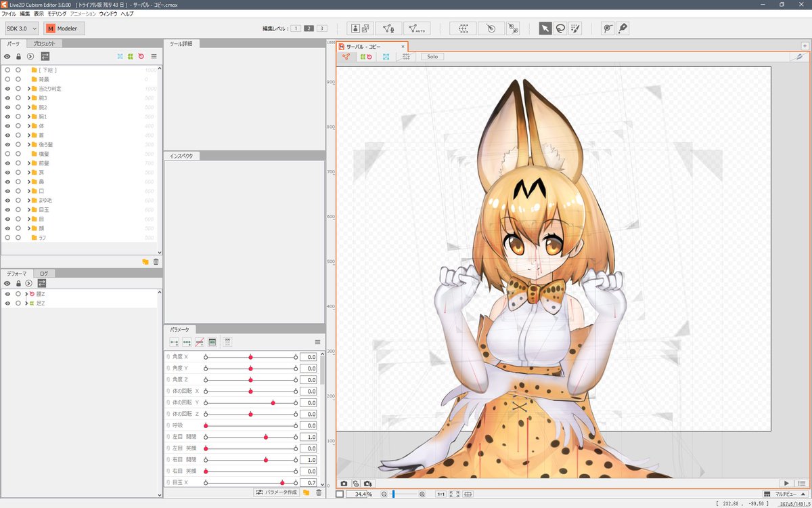The image size is (812, 508).
Task: Set edit level to 1
Action: click(296, 28)
